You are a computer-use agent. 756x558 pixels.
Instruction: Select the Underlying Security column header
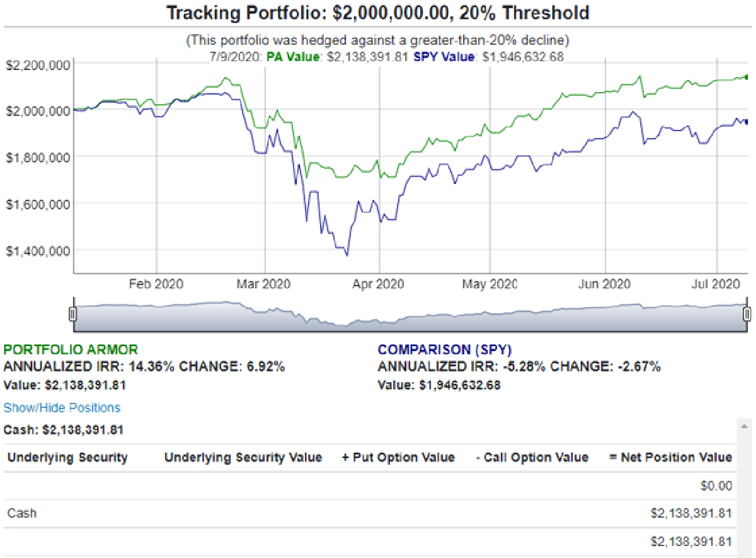pos(67,458)
